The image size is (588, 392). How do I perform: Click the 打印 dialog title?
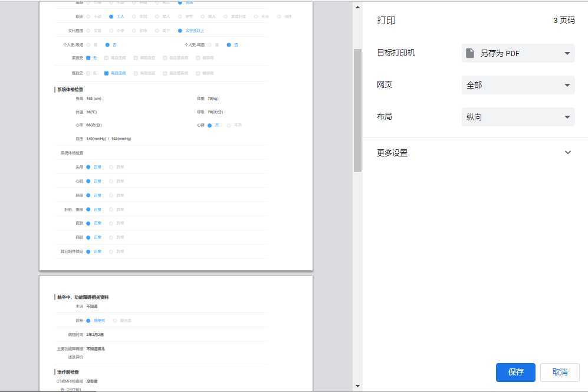click(x=386, y=20)
